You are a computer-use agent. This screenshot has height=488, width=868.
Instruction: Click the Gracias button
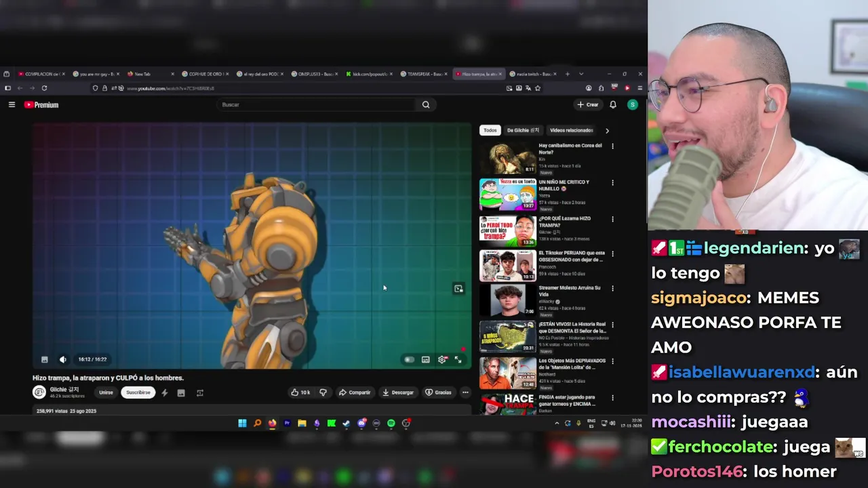click(438, 392)
